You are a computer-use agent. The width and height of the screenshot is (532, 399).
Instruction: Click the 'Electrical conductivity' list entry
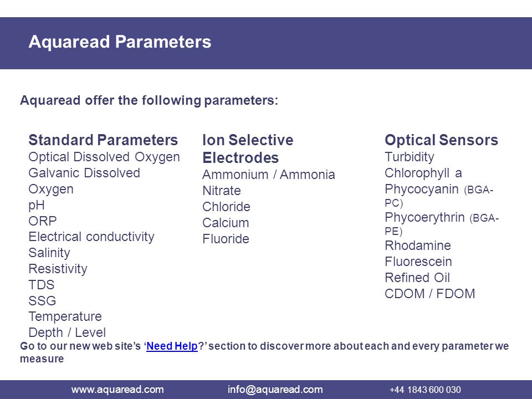pos(91,237)
